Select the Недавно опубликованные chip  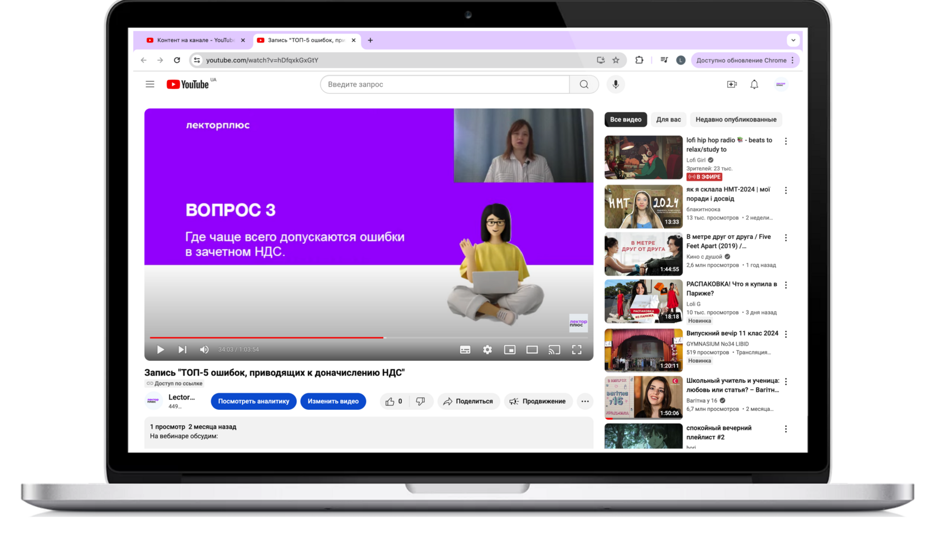pos(736,120)
